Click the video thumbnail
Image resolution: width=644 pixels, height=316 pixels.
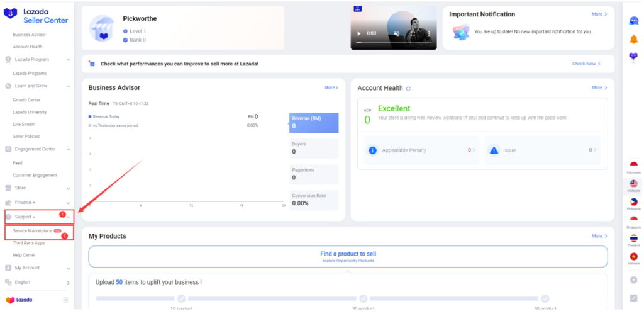pos(394,28)
